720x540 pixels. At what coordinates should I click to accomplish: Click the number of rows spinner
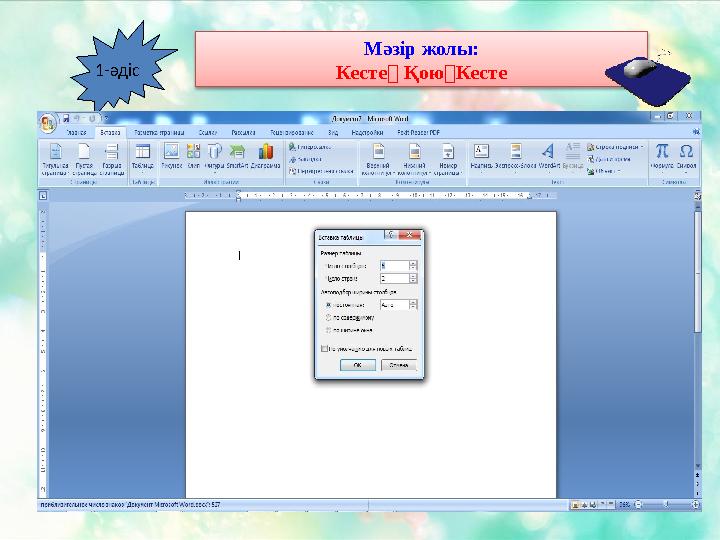[413, 278]
